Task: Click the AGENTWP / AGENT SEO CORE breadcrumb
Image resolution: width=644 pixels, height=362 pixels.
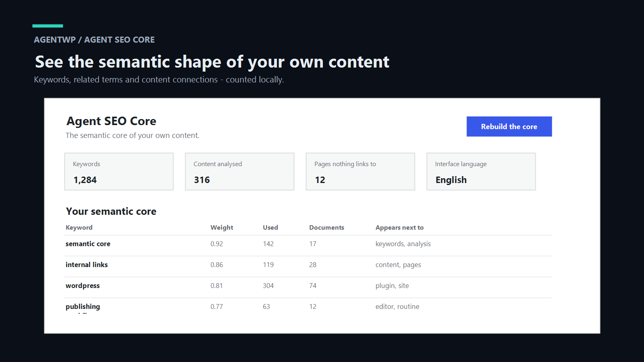Action: pyautogui.click(x=94, y=40)
